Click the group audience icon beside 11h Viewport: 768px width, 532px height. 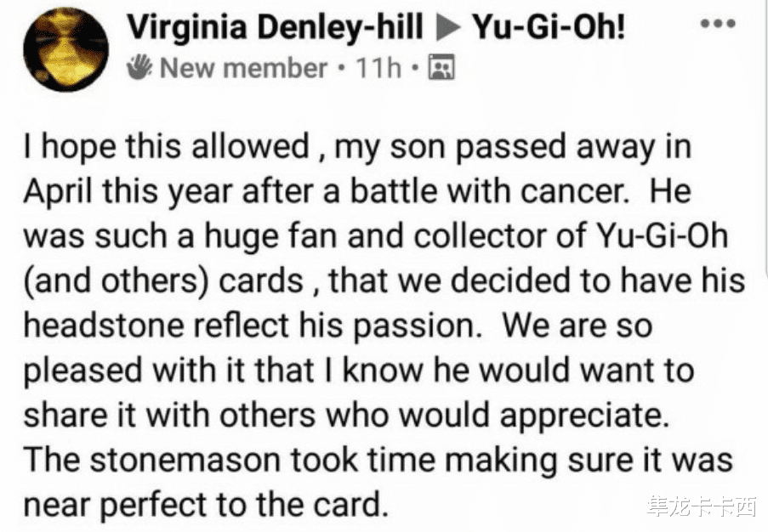tap(441, 68)
